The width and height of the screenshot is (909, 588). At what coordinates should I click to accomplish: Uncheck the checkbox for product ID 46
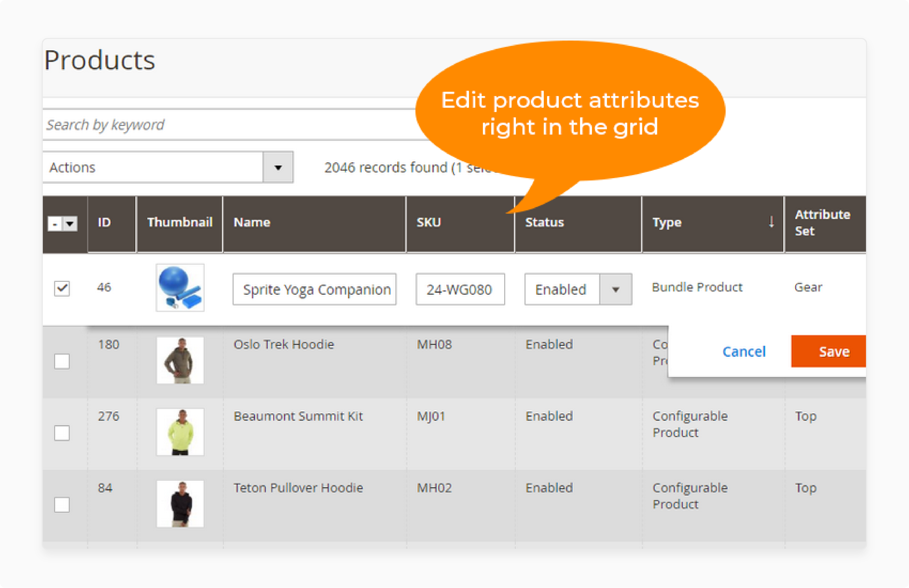[x=62, y=288]
